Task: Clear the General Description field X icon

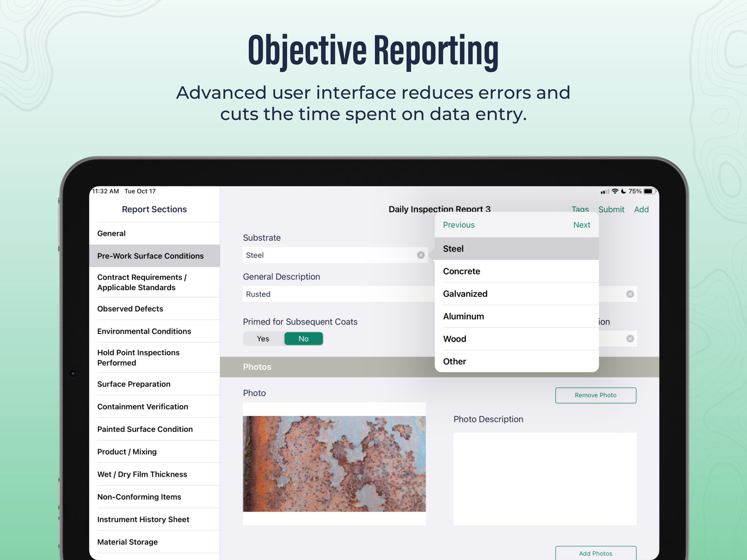Action: pyautogui.click(x=630, y=294)
